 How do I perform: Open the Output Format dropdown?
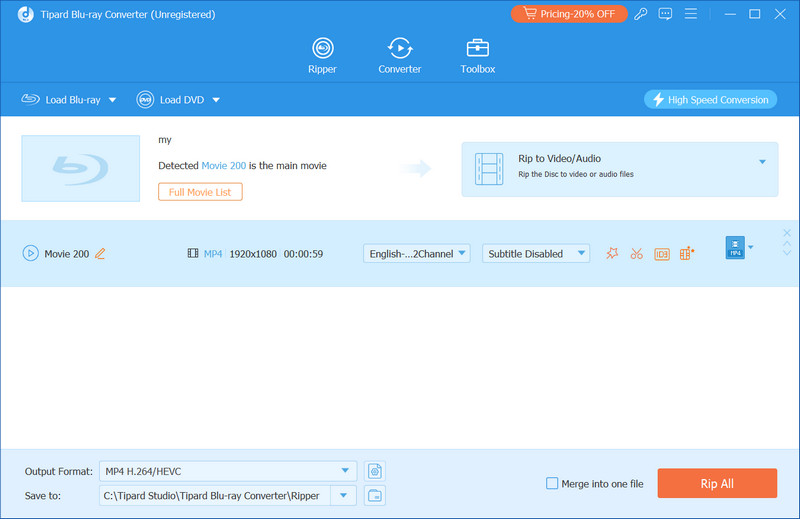pyautogui.click(x=228, y=471)
